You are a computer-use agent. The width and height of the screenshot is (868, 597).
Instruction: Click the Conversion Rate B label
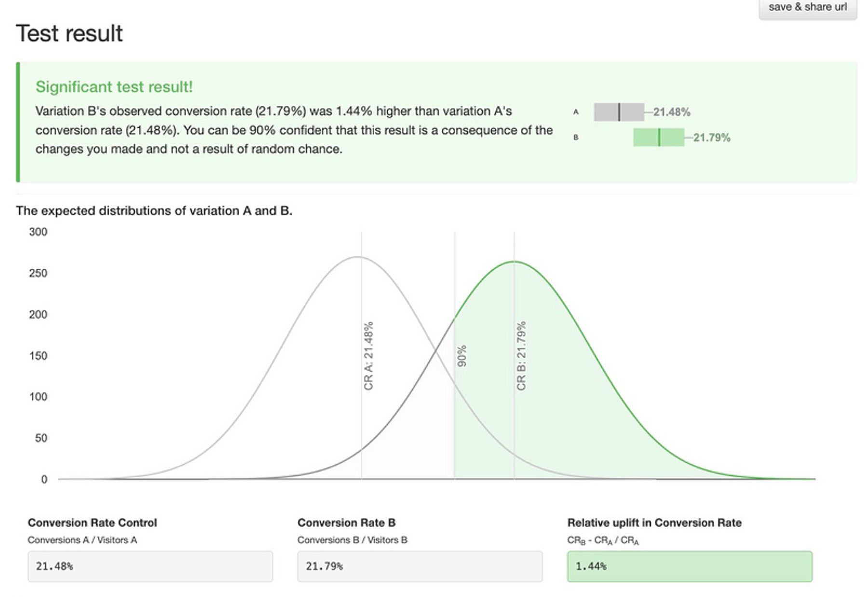(x=346, y=523)
